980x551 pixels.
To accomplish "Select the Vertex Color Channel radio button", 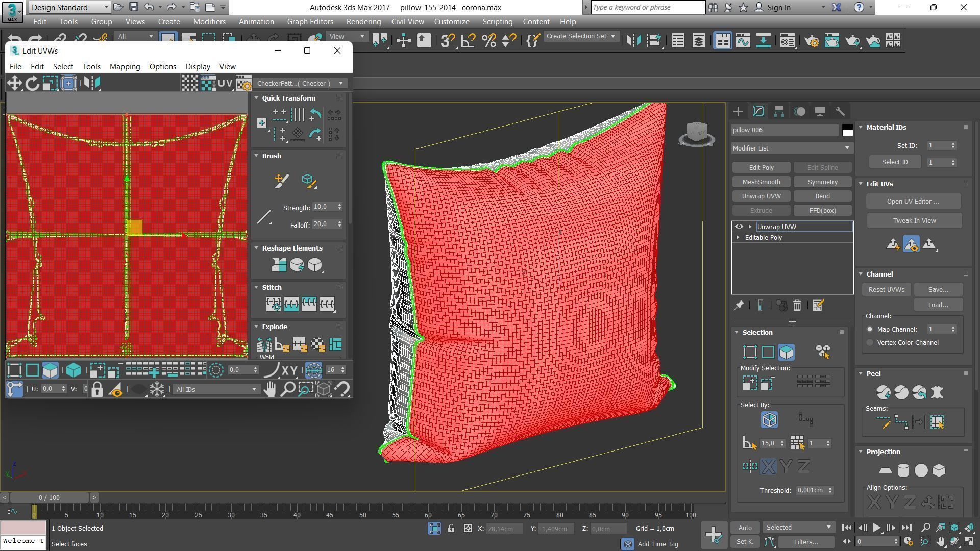I will pyautogui.click(x=870, y=343).
